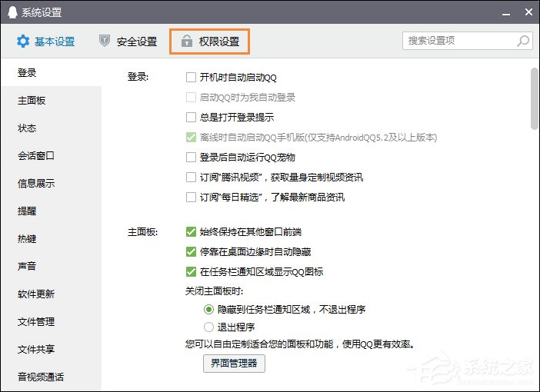
Task: Select 信息展示 in the sidebar
Action: [x=51, y=184]
